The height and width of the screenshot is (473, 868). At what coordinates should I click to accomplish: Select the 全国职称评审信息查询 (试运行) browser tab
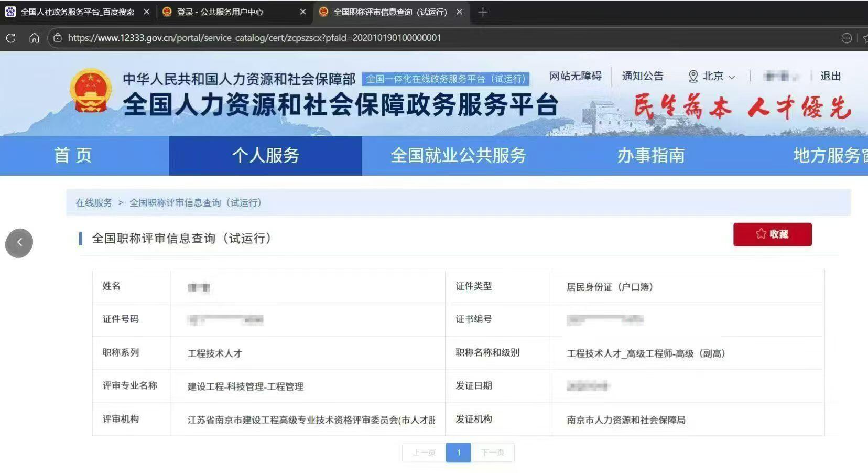(x=390, y=12)
